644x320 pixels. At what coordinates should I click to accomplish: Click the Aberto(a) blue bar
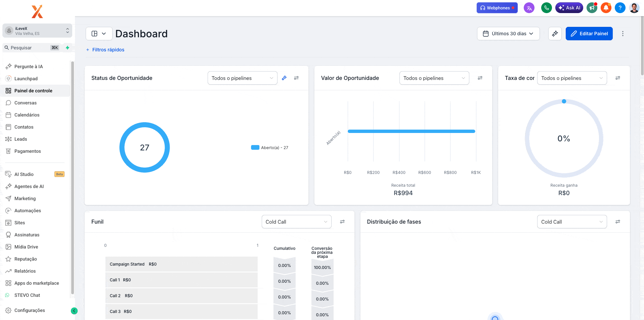coord(412,131)
